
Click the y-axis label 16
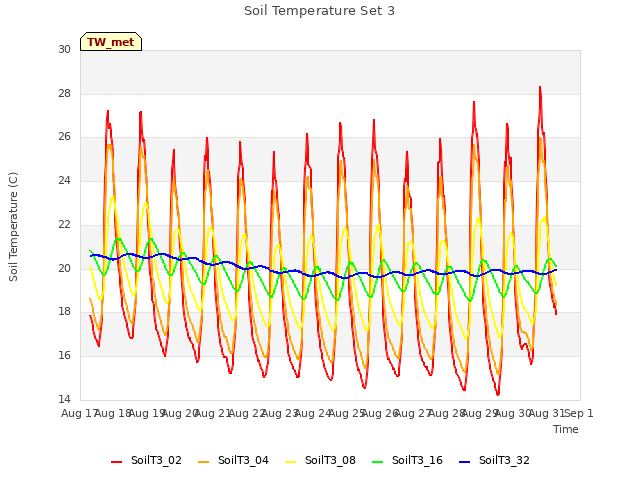pos(64,356)
